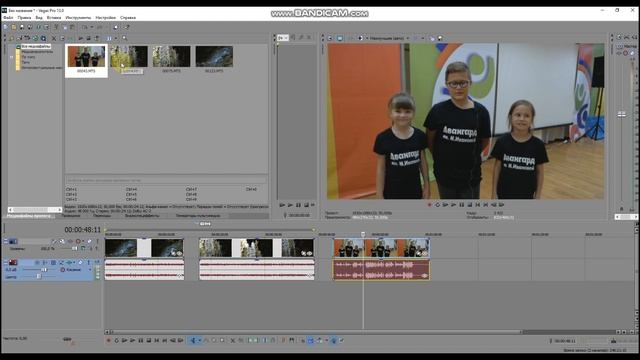The width and height of the screenshot is (640, 360).
Task: Open the Файл menu
Action: pos(8,18)
